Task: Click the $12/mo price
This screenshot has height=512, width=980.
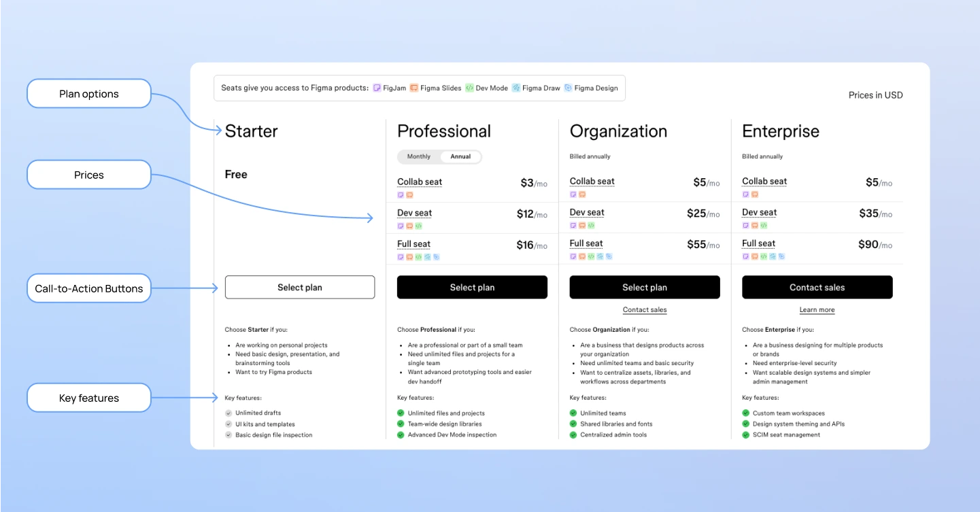Action: point(532,214)
